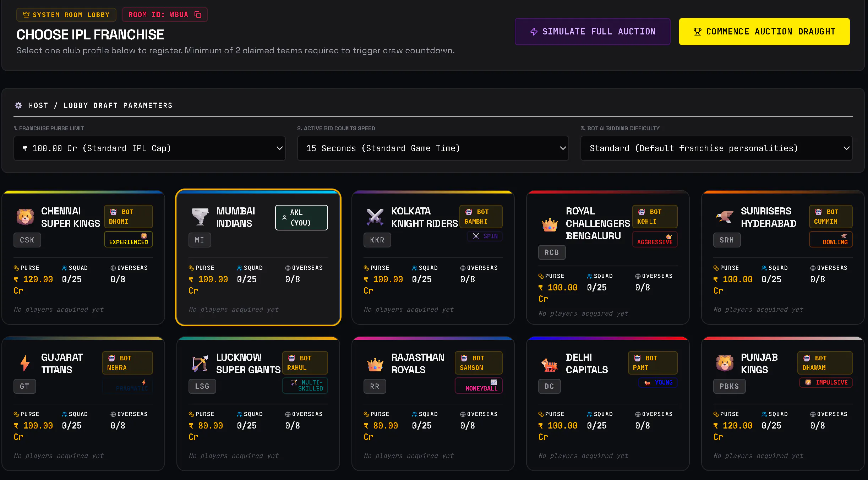The image size is (868, 480).
Task: Click the Young personality tag
Action: [658, 382]
